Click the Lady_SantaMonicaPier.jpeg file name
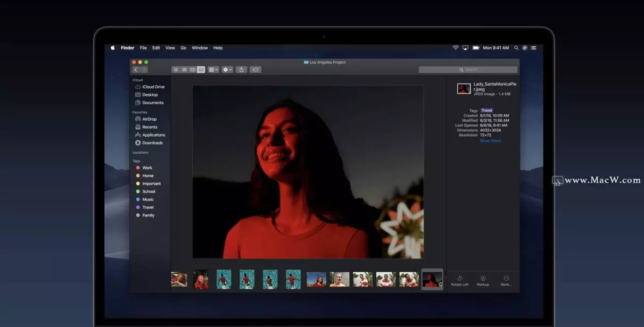This screenshot has width=644, height=327. click(495, 87)
